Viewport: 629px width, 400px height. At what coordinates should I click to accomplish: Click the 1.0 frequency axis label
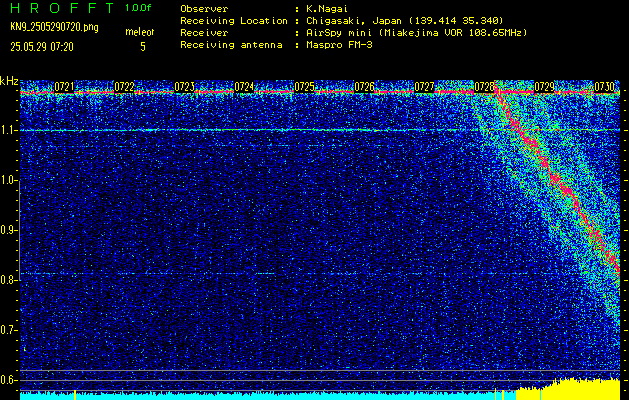click(9, 181)
